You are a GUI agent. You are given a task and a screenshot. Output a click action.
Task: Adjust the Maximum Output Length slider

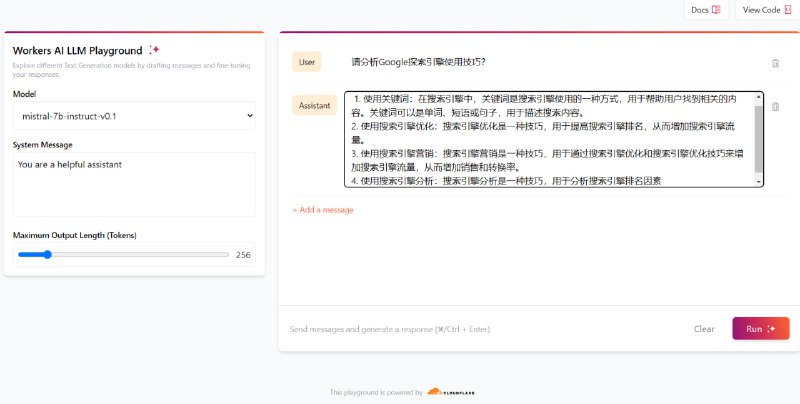coord(47,255)
